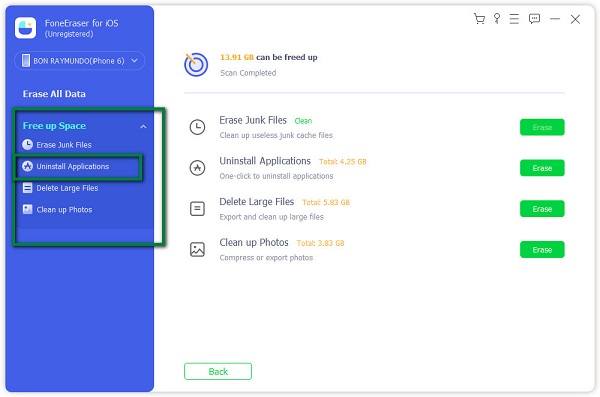This screenshot has width=600, height=397.
Task: Open Erase Junk Files in sidebar
Action: click(64, 145)
